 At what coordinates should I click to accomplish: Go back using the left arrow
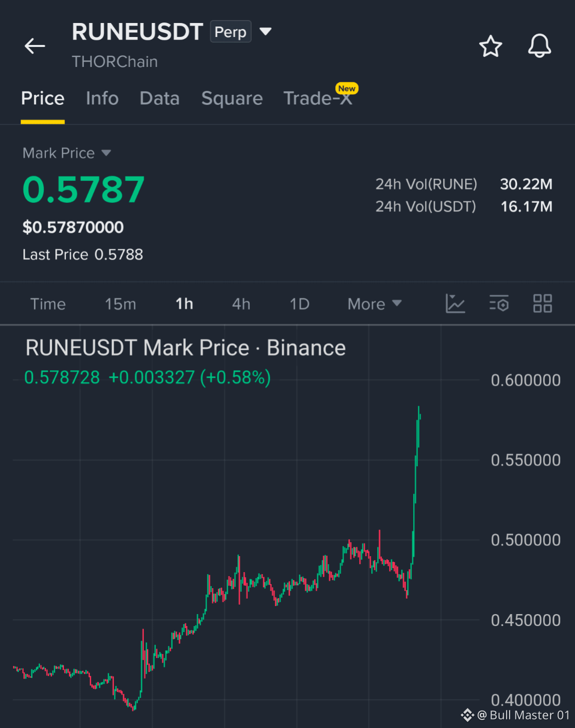pyautogui.click(x=35, y=46)
